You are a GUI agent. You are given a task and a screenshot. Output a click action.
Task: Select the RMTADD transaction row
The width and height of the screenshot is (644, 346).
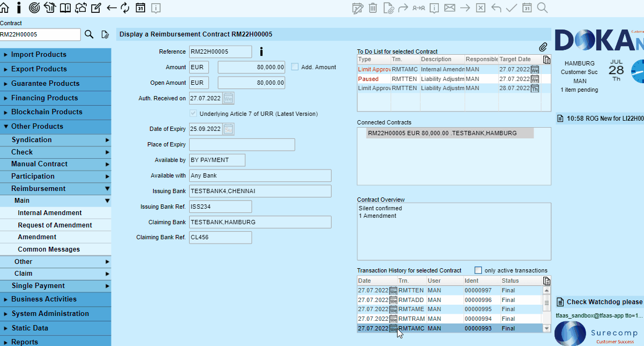[x=450, y=300]
